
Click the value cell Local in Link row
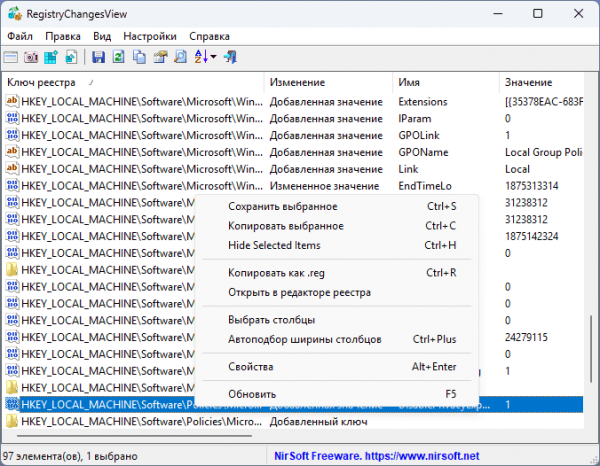[517, 169]
